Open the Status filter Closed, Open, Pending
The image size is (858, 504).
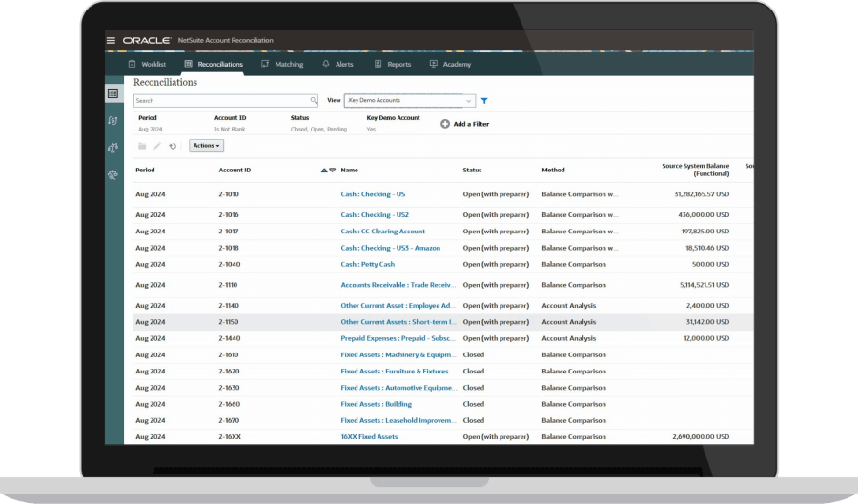coord(318,124)
